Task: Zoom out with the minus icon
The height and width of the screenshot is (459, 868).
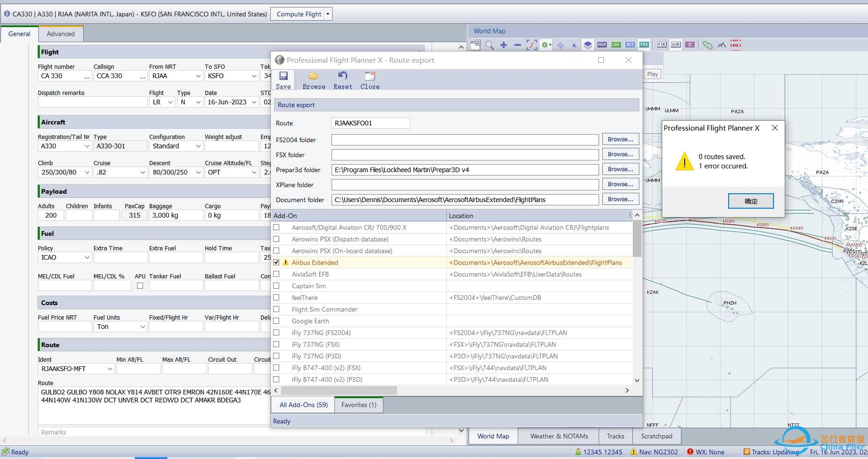Action: tap(517, 45)
